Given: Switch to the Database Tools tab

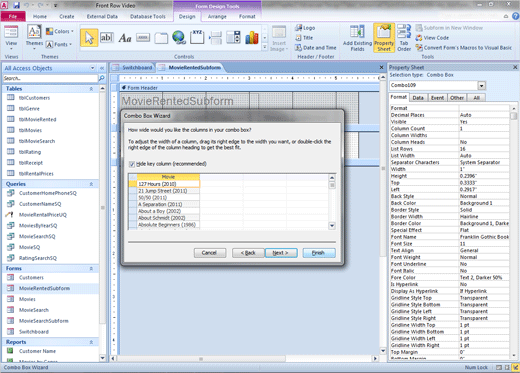Looking at the screenshot, I should click(x=148, y=16).
